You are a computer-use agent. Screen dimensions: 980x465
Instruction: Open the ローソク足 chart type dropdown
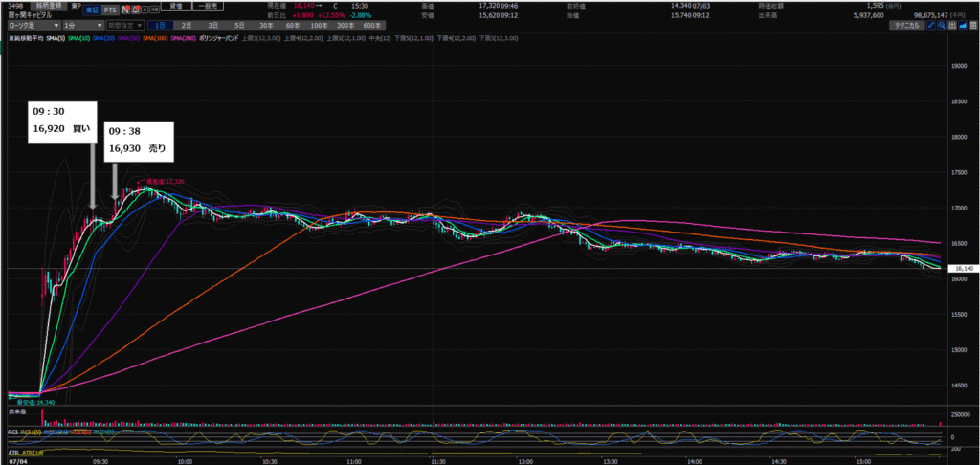pos(33,26)
